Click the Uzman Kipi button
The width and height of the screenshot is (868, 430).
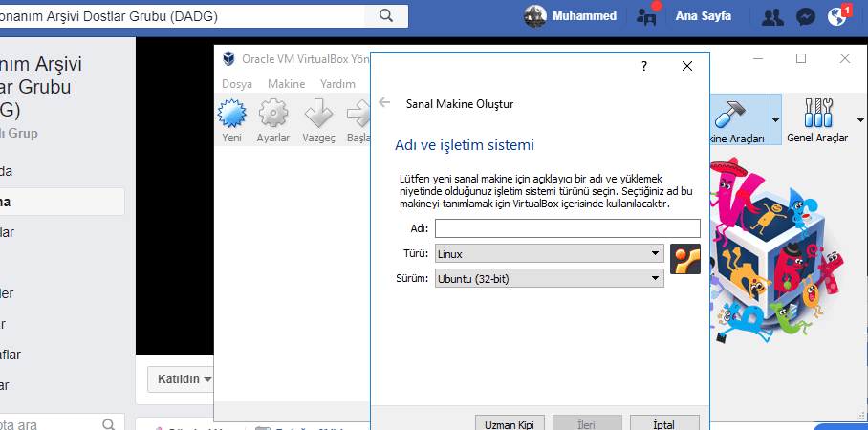510,423
